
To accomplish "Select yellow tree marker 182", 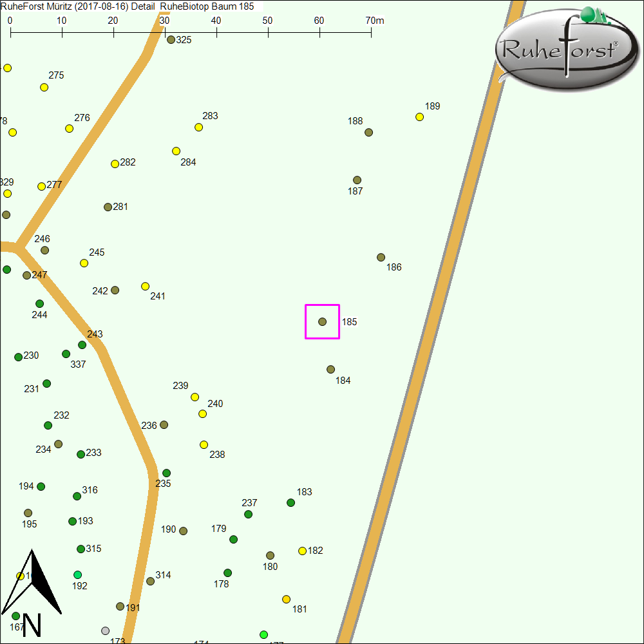I will 302,551.
